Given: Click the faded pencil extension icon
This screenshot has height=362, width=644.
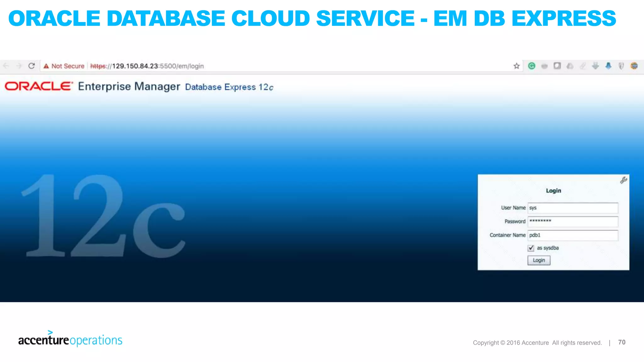Looking at the screenshot, I should (583, 66).
